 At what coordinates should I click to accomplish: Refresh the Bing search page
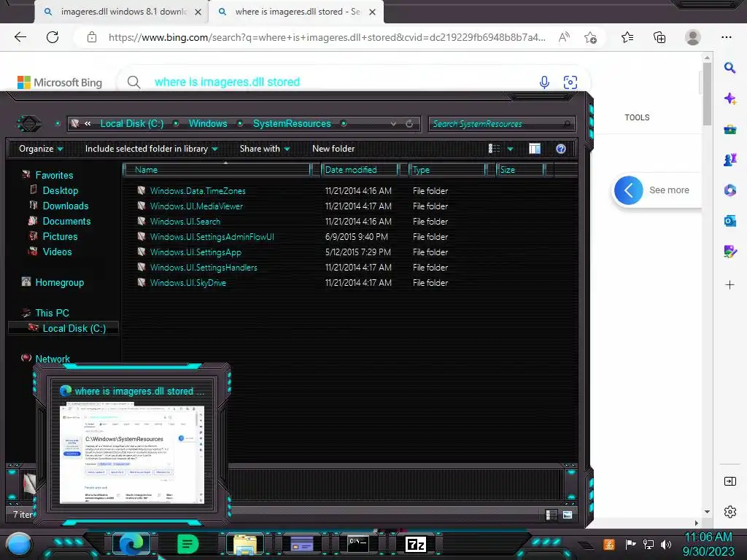pos(53,37)
